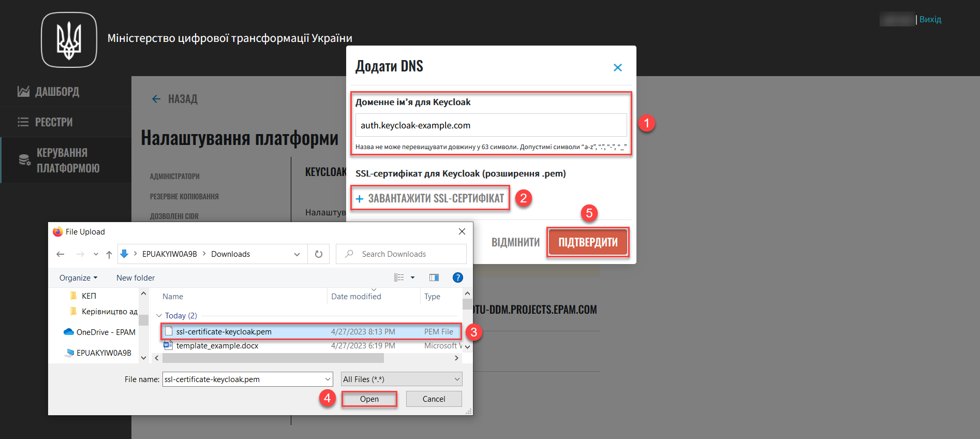980x439 pixels.
Task: Open File Upload help icon
Action: point(457,277)
